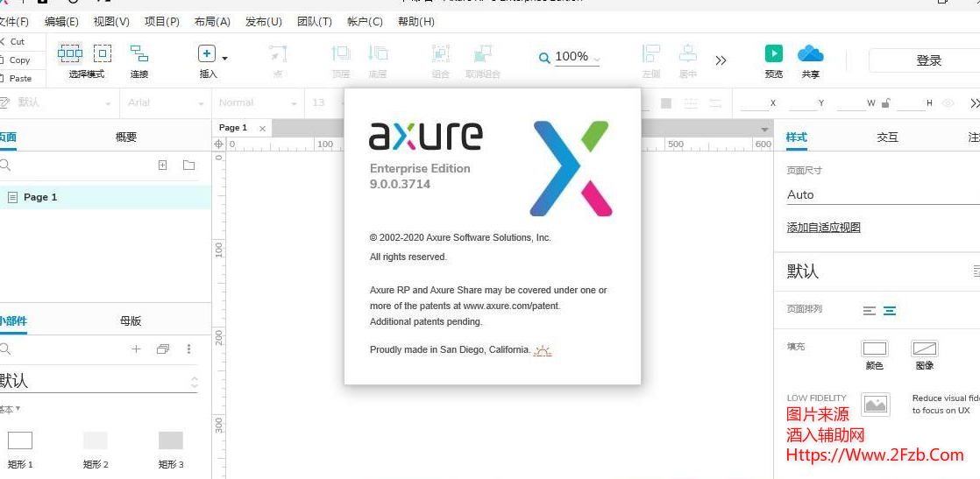This screenshot has width=980, height=479.
Task: Open the 帐户(C) menu
Action: click(x=365, y=22)
